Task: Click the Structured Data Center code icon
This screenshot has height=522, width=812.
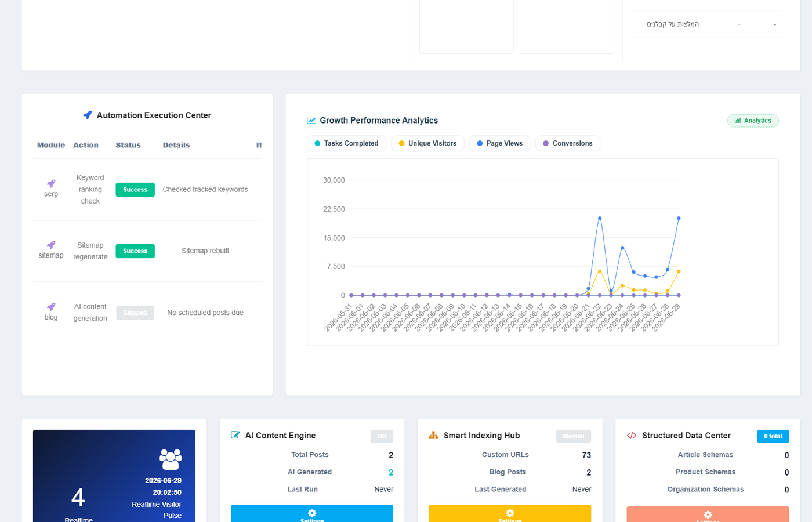Action: (632, 436)
